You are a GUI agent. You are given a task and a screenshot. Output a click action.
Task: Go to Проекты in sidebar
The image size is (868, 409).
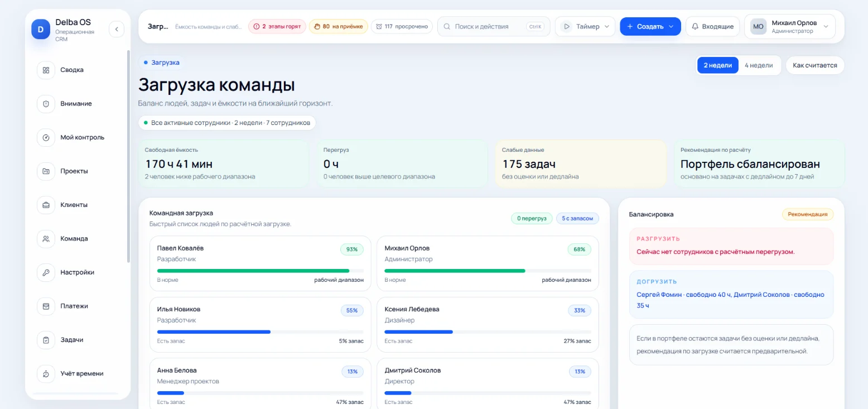pos(74,171)
